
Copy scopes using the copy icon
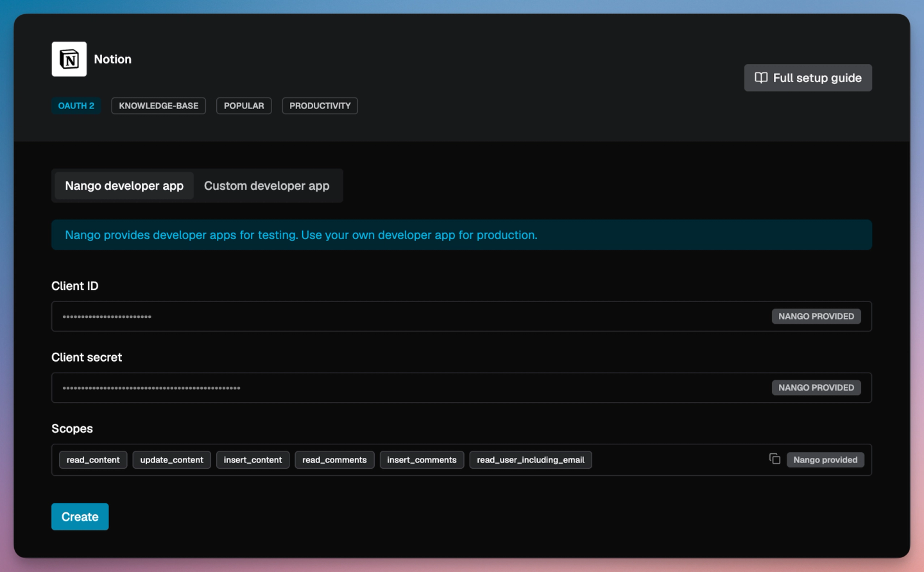click(x=774, y=458)
